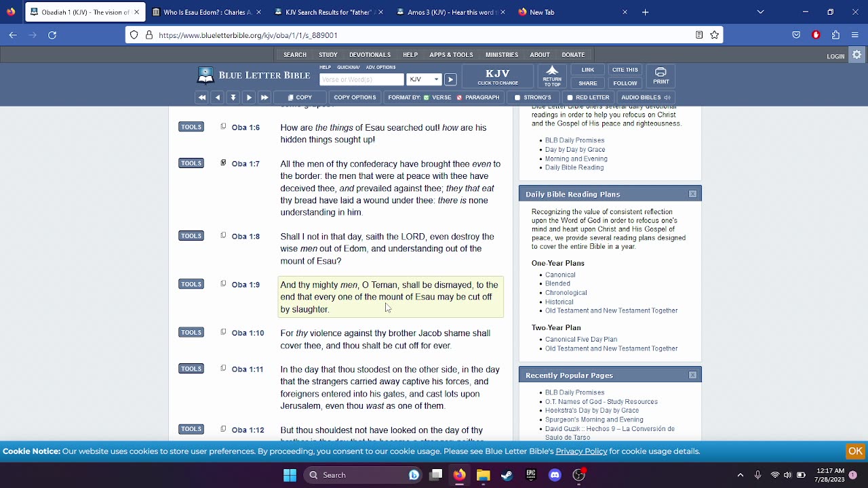Screen dimensions: 868x488
Task: Close the Daily Bible Reading Plans panel
Action: pyautogui.click(x=692, y=194)
